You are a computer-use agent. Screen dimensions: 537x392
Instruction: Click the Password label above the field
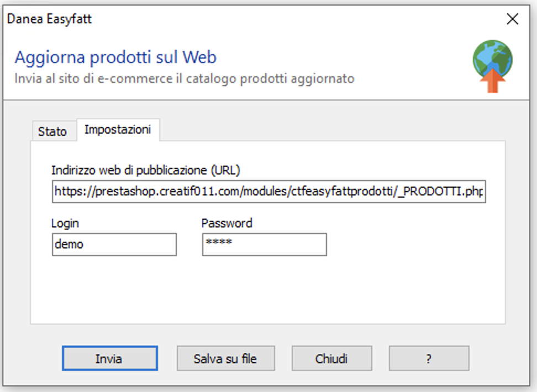(x=227, y=223)
